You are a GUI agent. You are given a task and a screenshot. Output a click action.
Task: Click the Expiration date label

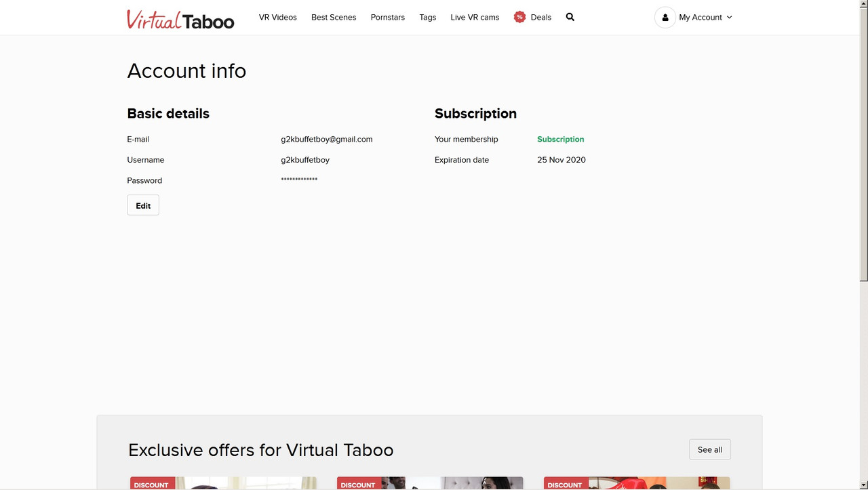click(462, 160)
